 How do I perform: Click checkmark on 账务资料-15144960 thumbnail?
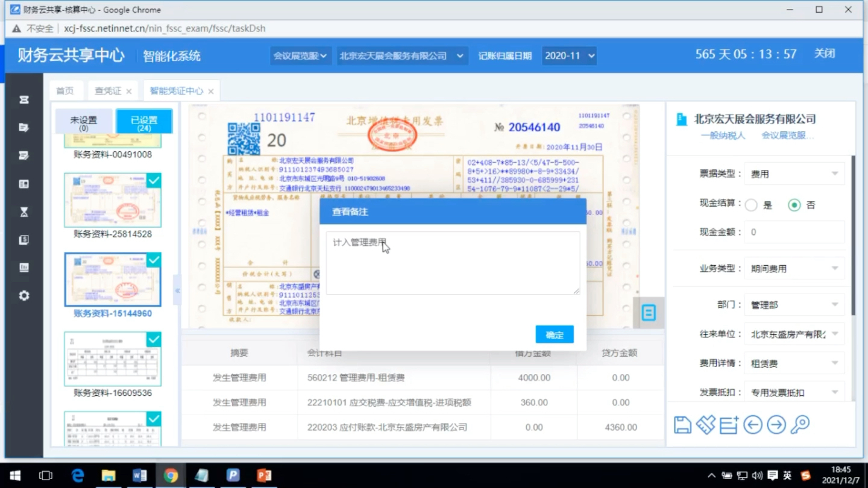[x=154, y=260]
